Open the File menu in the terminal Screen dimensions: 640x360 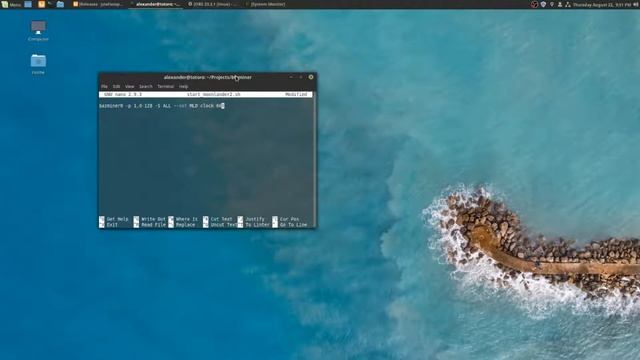pos(104,87)
